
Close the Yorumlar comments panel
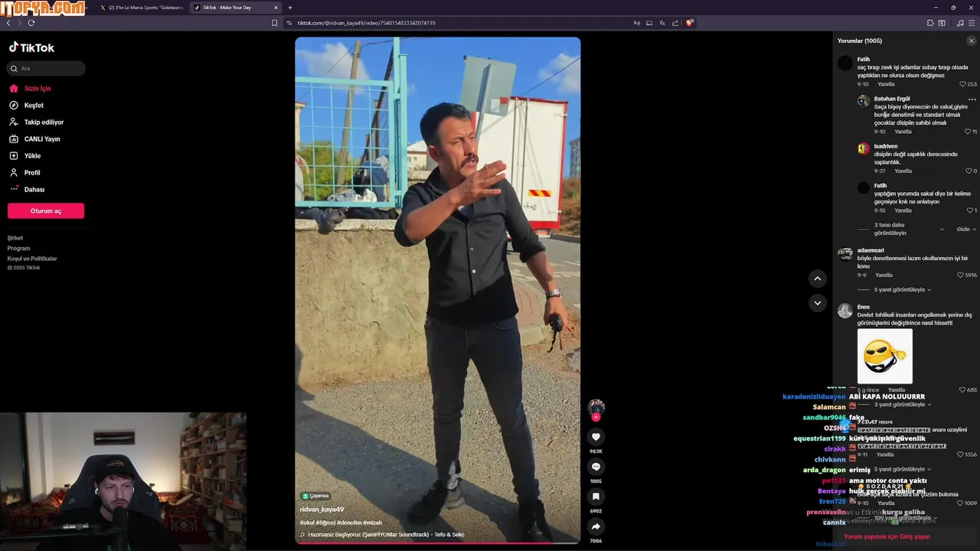click(x=972, y=41)
